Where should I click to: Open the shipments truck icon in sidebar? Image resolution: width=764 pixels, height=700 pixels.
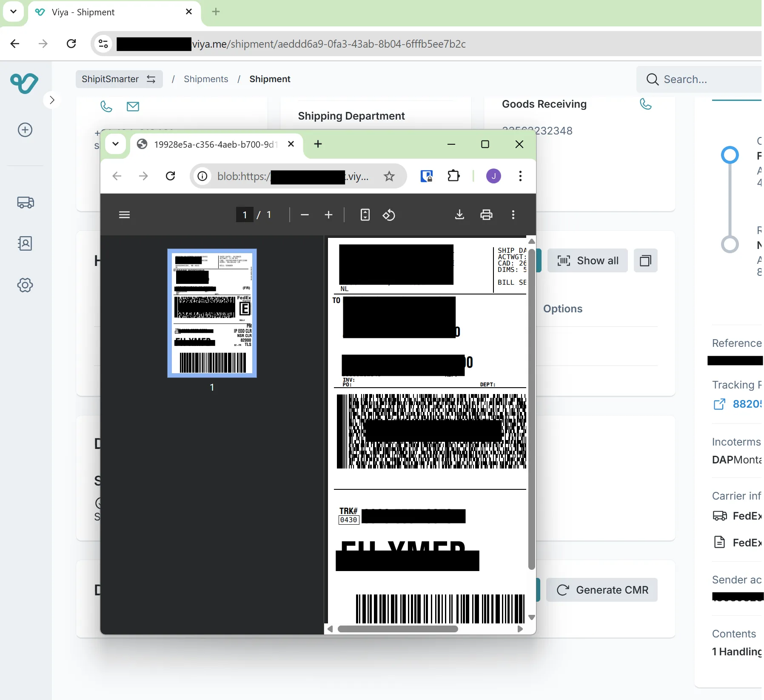[26, 203]
